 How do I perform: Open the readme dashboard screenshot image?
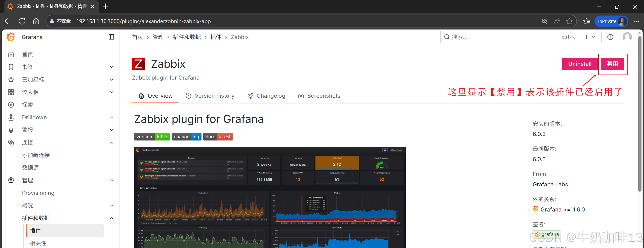(x=270, y=197)
